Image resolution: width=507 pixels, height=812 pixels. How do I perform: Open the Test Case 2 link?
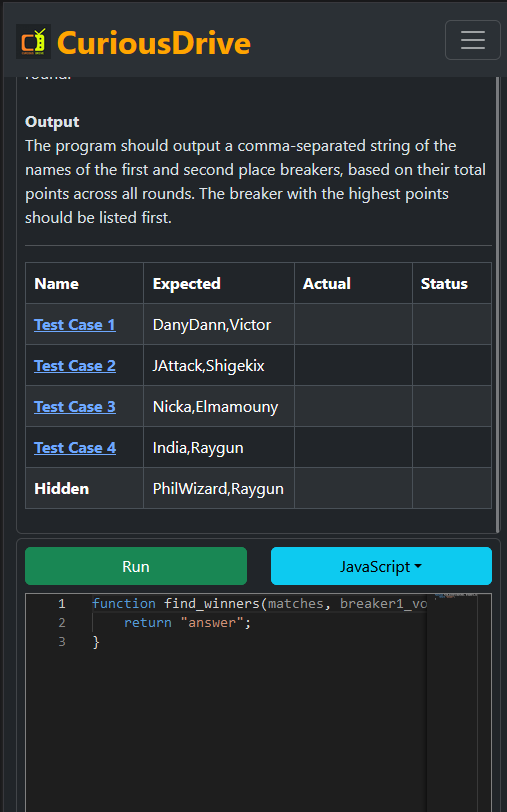(x=75, y=366)
